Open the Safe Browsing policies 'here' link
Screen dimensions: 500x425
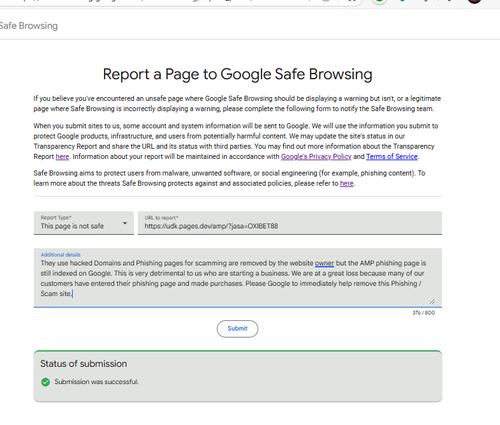(x=347, y=183)
